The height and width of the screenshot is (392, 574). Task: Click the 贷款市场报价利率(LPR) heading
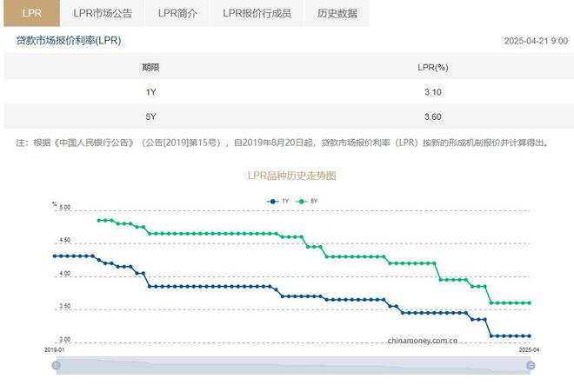click(x=69, y=40)
